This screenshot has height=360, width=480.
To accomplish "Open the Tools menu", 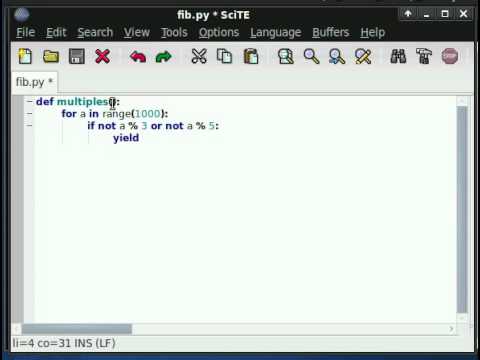I will (x=174, y=32).
